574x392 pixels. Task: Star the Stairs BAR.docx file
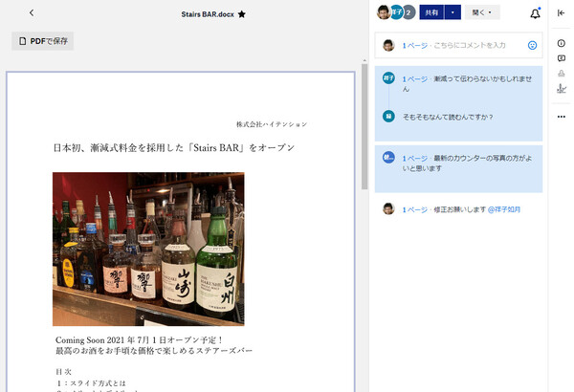pyautogui.click(x=241, y=14)
